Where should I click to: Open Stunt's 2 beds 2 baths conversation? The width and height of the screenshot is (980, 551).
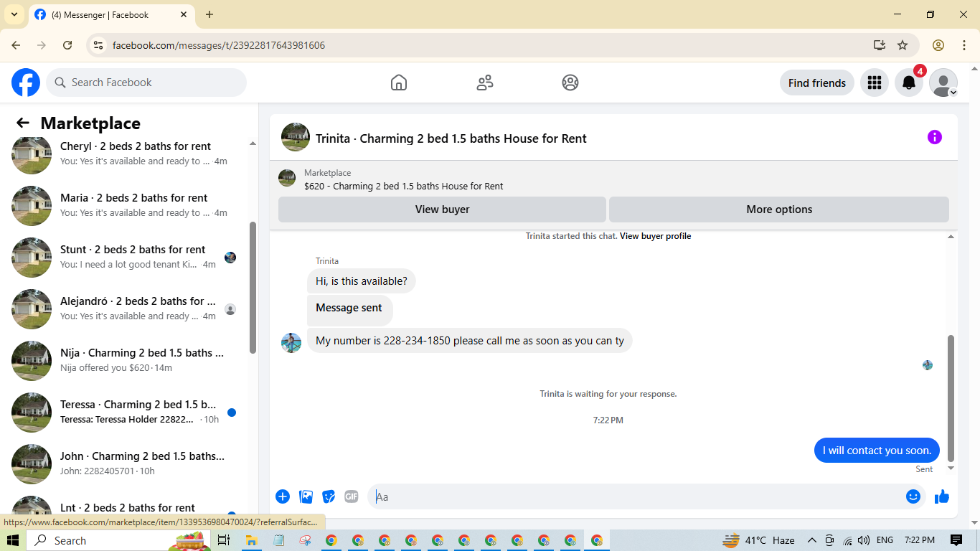[129, 257]
